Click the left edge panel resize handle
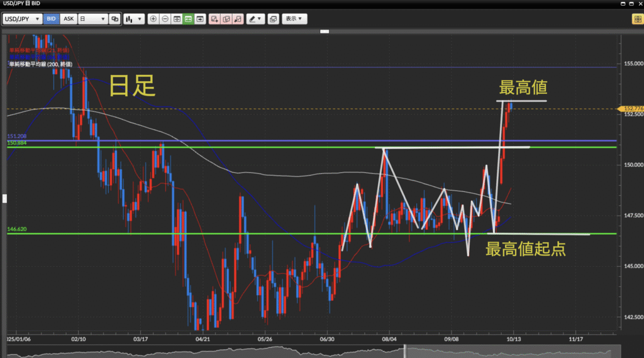The width and height of the screenshot is (644, 358). tap(3, 199)
